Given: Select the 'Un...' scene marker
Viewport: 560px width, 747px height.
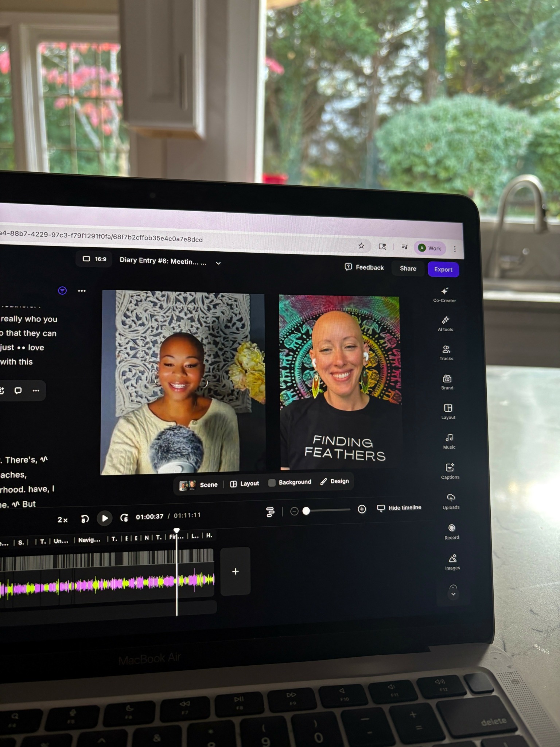Looking at the screenshot, I should tap(61, 541).
